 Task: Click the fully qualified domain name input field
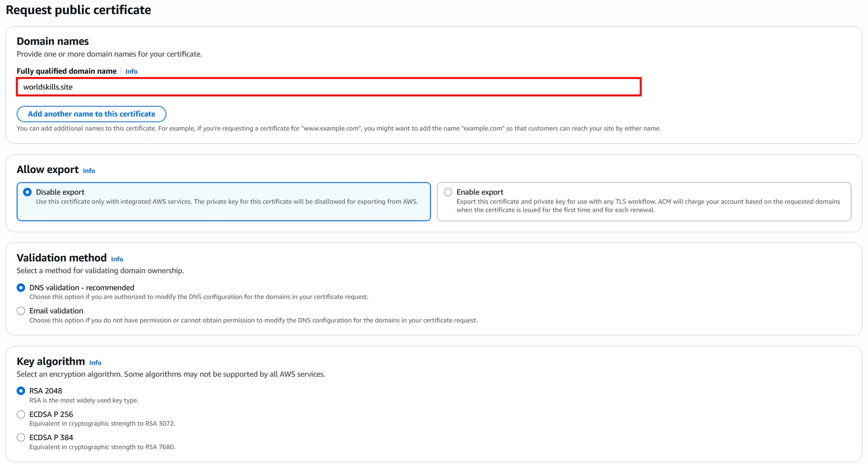tap(328, 87)
